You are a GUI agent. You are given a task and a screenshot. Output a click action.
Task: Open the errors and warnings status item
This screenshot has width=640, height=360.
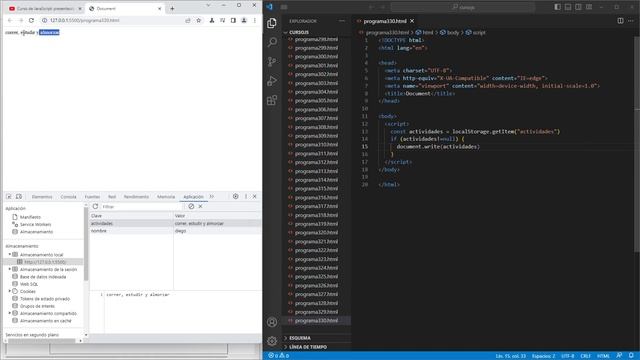[x=279, y=356]
